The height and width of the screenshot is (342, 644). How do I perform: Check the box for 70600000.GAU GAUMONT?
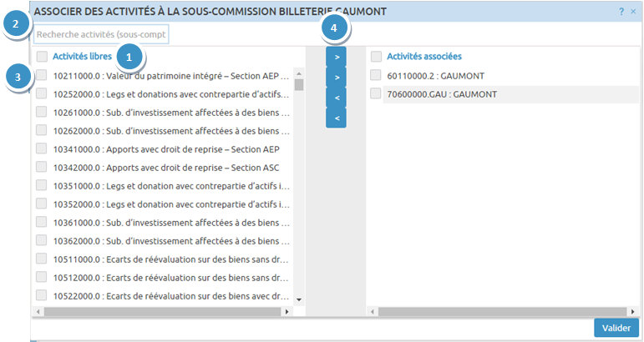(x=375, y=93)
